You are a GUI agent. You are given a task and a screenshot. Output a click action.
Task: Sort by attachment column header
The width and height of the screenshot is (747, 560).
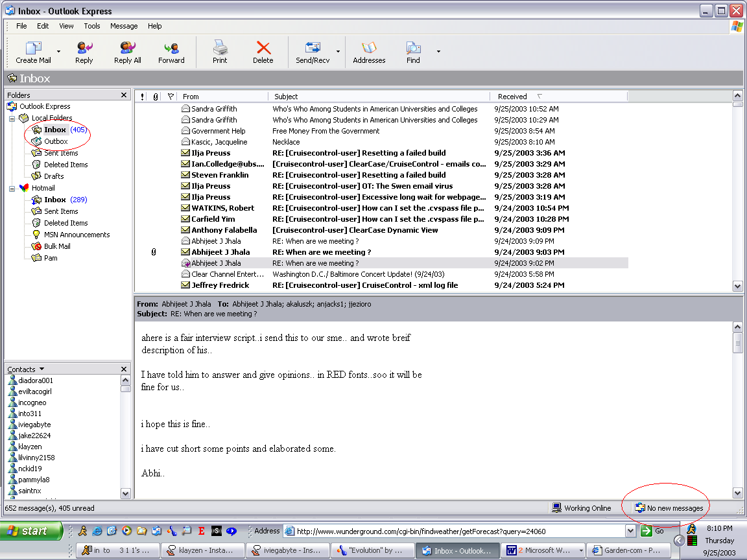pyautogui.click(x=156, y=97)
